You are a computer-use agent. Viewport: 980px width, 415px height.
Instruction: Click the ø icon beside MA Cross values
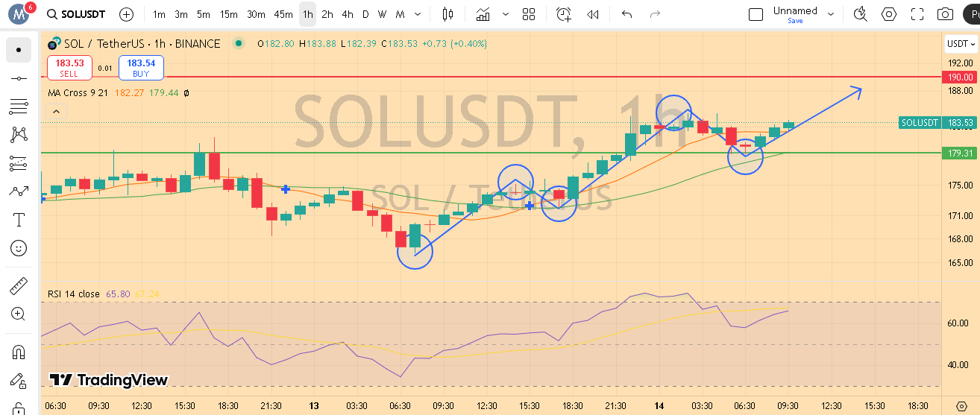(186, 93)
